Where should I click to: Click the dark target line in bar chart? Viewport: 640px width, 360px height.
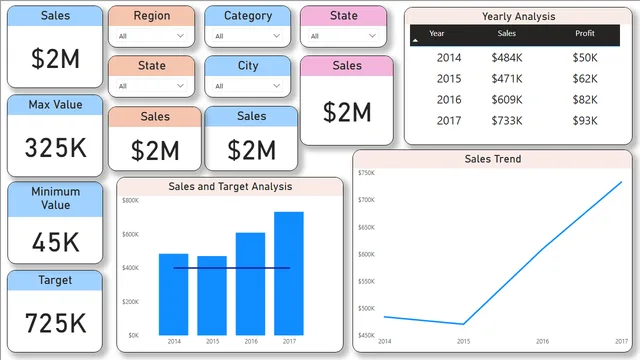(231, 268)
